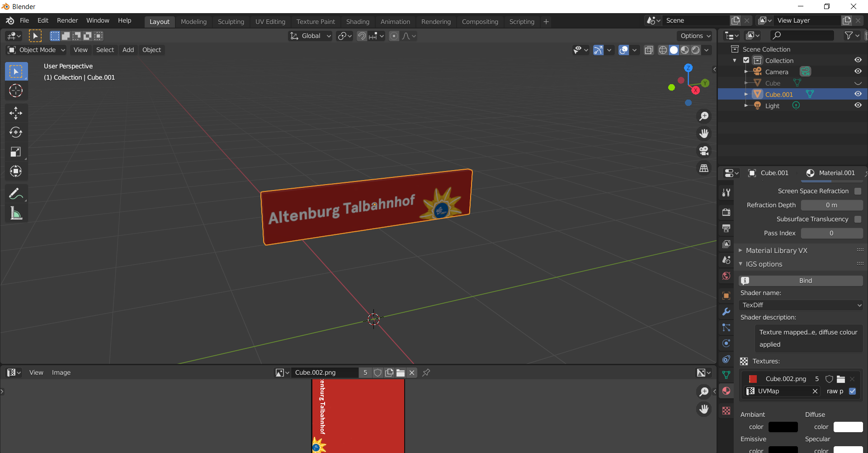Open the Render menu
The height and width of the screenshot is (453, 868).
tap(67, 20)
